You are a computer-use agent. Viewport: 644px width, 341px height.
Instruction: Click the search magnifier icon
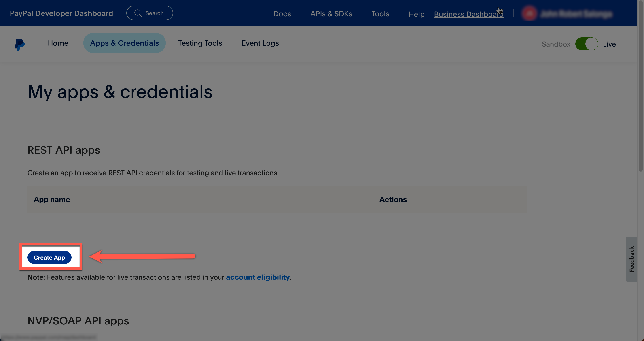click(138, 13)
